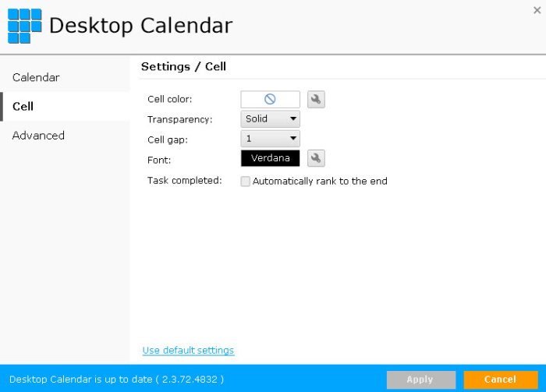
Task: Click the up-to-date version status text
Action: 116,379
